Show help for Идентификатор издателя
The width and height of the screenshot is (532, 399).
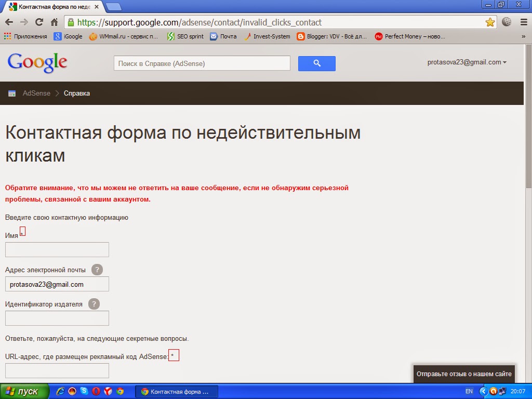click(94, 304)
